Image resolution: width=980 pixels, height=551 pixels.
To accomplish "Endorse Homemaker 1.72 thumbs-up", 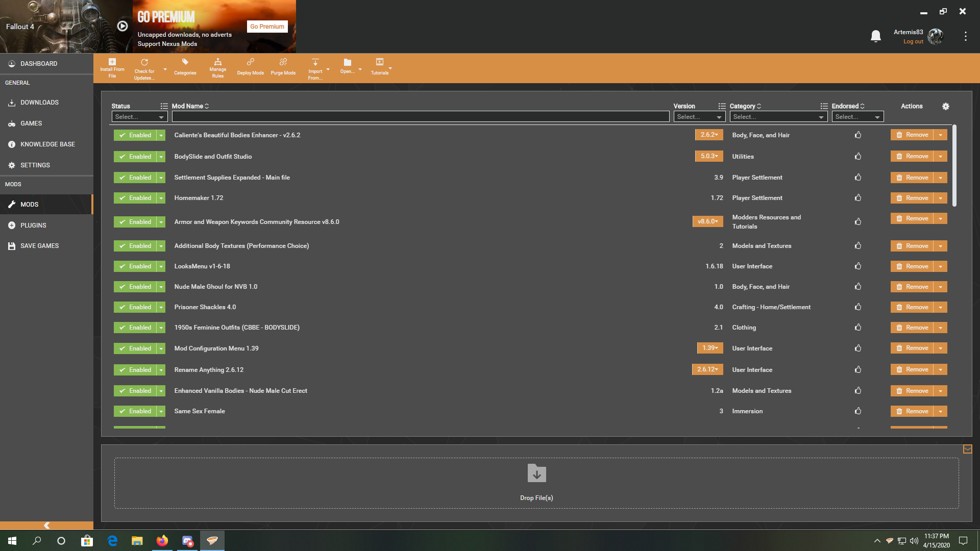I will click(858, 197).
